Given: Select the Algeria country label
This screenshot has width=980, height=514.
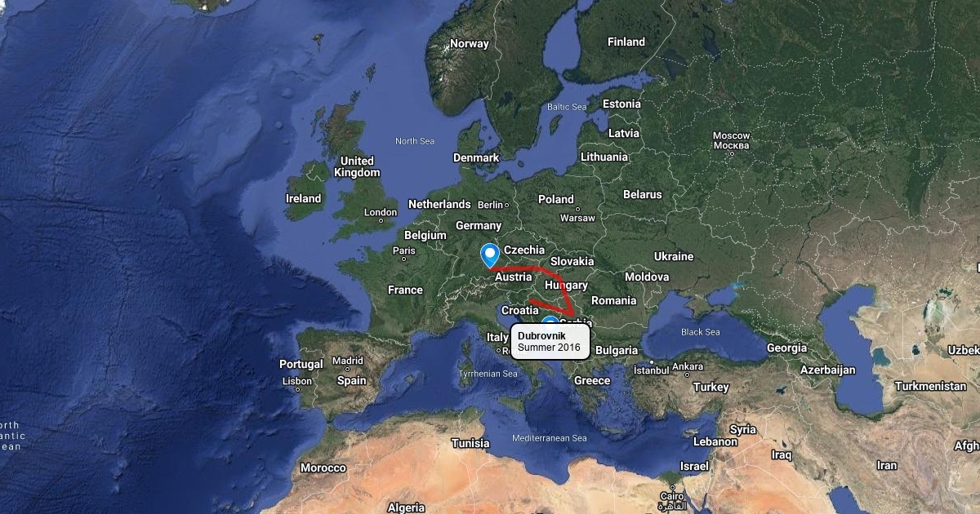Looking at the screenshot, I should coord(406,507).
